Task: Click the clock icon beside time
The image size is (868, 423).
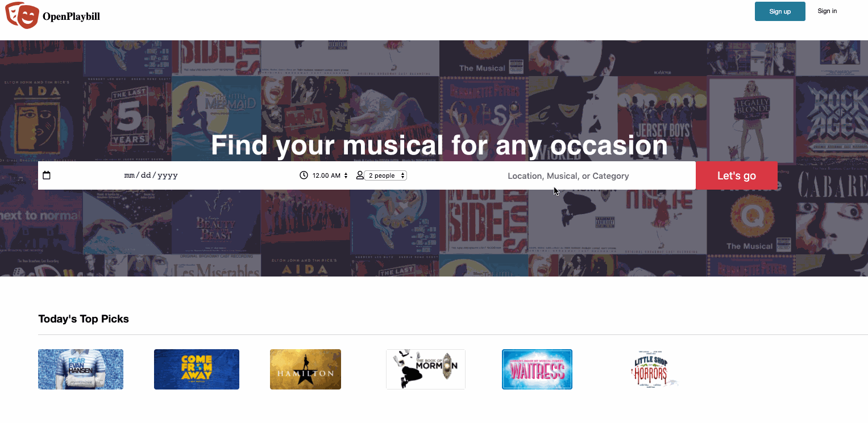Action: coord(304,175)
